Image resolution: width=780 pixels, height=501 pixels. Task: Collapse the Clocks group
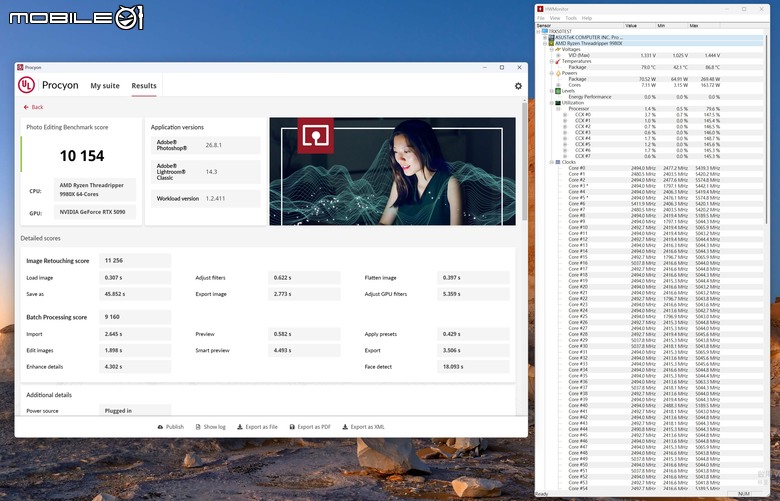[552, 162]
